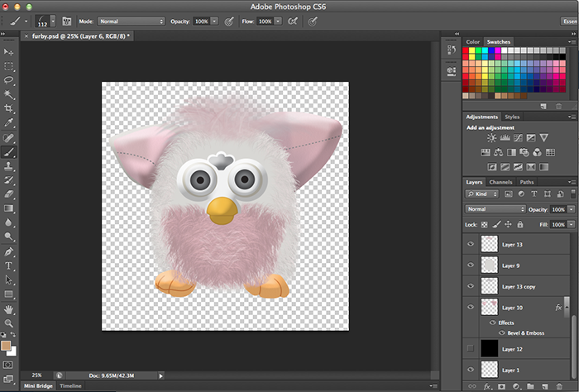Screen dimensions: 579x392
Task: Hide Layer 9 visibility eye
Action: click(471, 265)
